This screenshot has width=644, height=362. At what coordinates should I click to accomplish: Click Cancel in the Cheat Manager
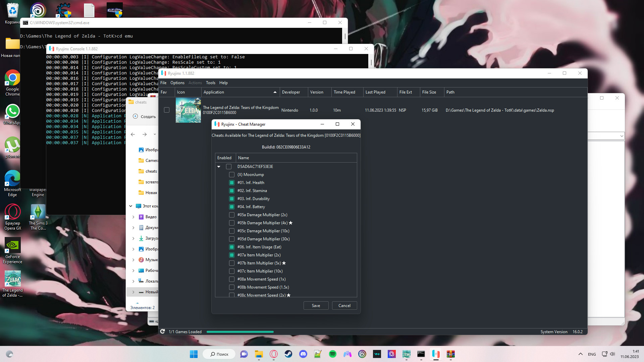point(344,306)
